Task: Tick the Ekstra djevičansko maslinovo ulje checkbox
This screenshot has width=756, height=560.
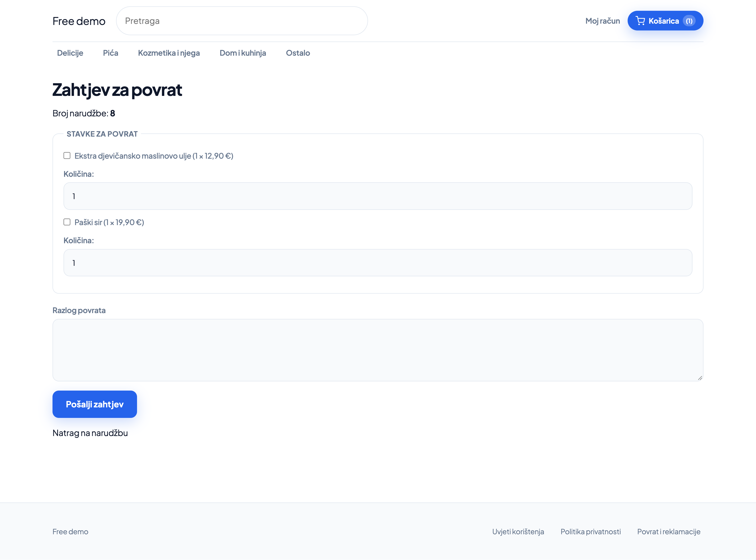Action: pyautogui.click(x=67, y=155)
